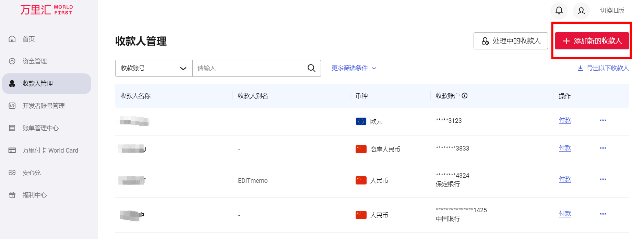Open more options for the 欧元 row
The image size is (644, 239).
click(x=603, y=120)
